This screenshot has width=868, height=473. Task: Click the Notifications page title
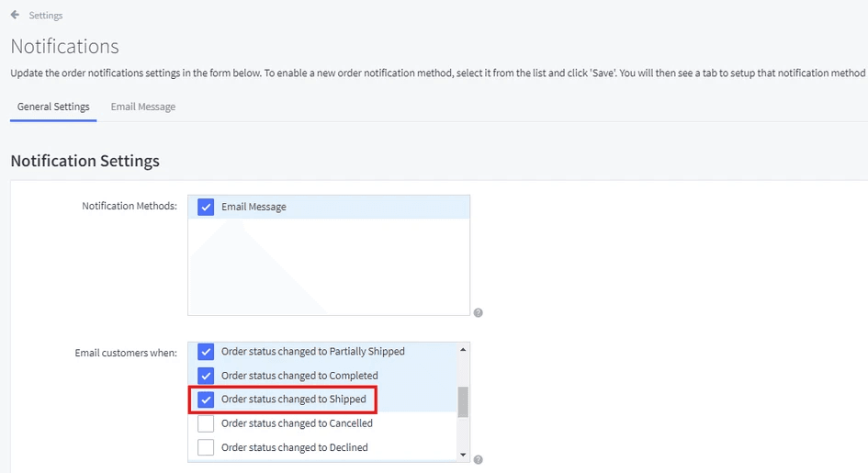[65, 47]
